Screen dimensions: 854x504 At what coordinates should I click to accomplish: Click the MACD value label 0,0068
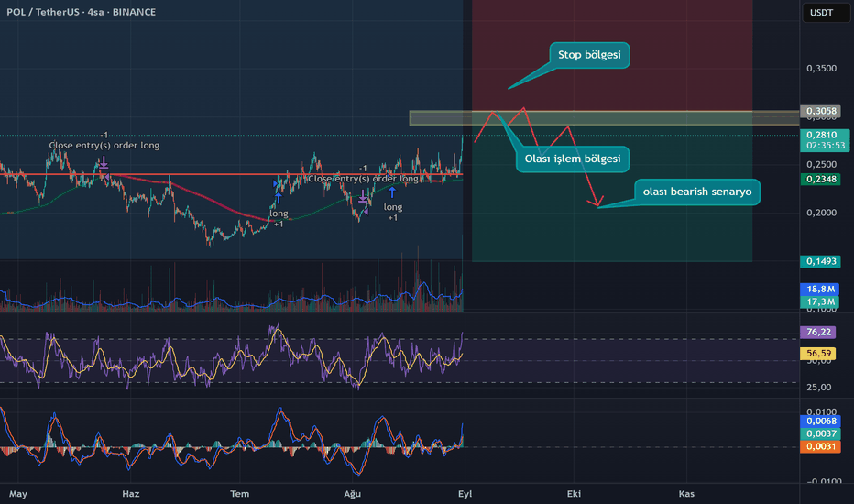coord(821,422)
